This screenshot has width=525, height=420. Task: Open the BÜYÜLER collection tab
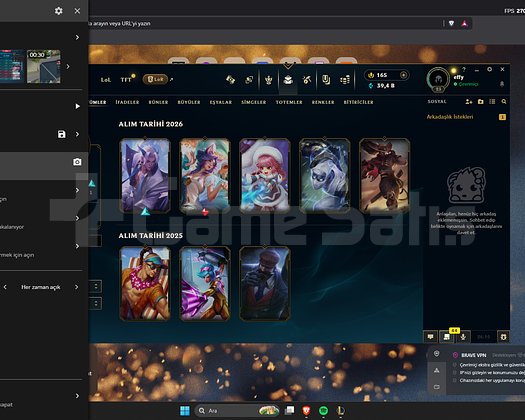click(x=189, y=102)
